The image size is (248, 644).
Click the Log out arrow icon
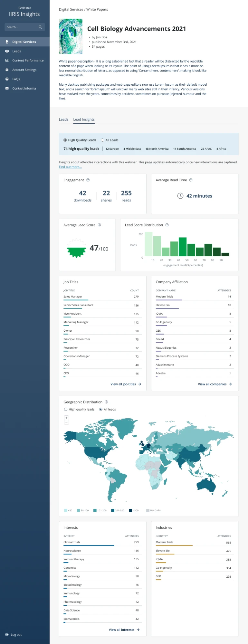tap(7, 635)
